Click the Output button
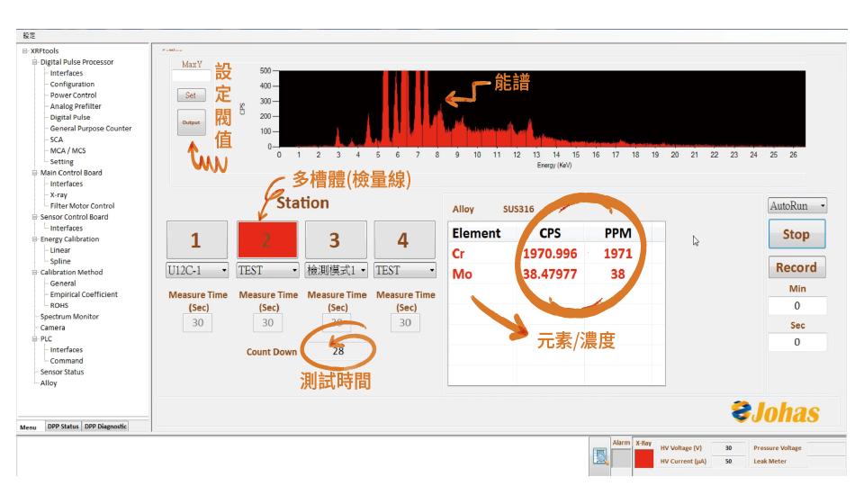Viewport: 864px width, 504px height. 191,122
